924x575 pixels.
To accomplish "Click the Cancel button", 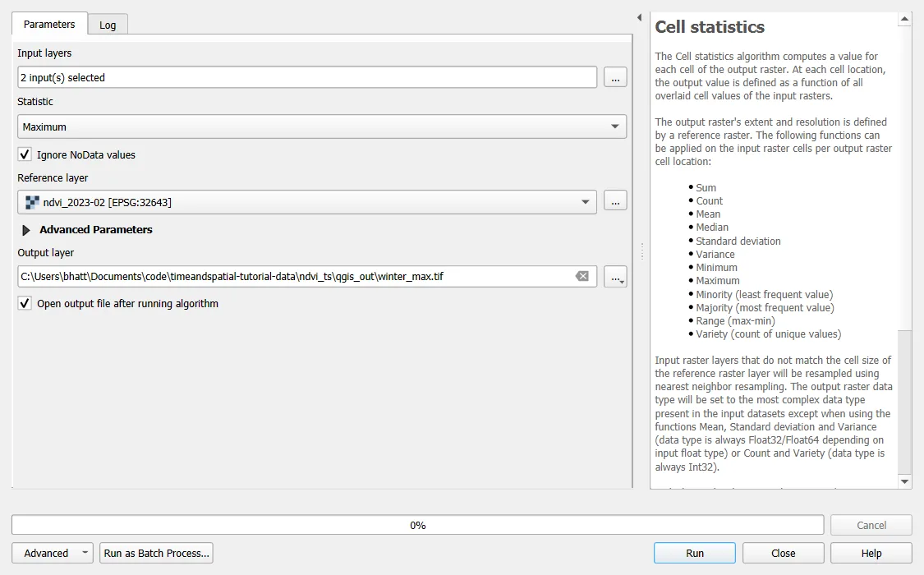I will 871,525.
